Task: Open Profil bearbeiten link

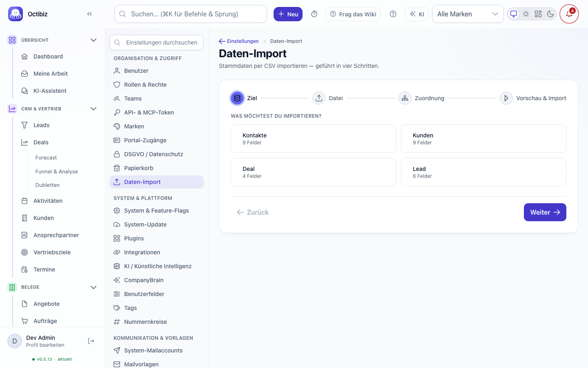Action: click(45, 345)
